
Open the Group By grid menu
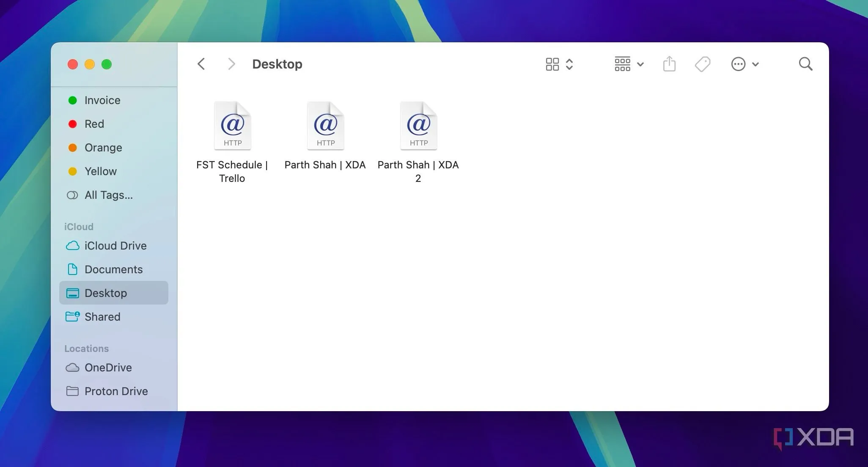pyautogui.click(x=623, y=64)
